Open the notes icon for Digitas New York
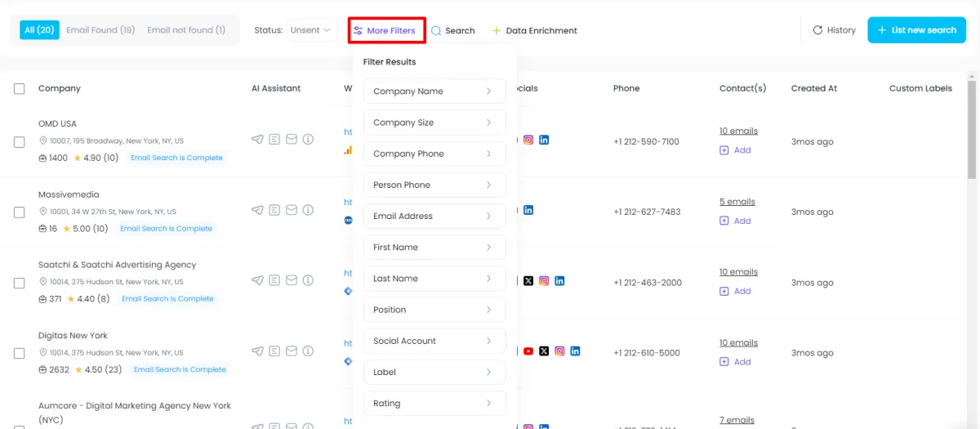The height and width of the screenshot is (429, 980). click(275, 351)
